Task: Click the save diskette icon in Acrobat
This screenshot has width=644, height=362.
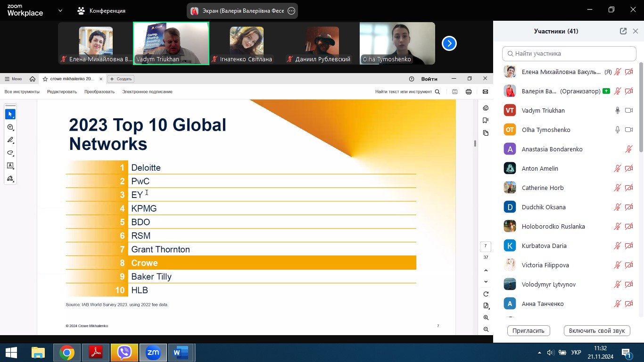Action: point(454,92)
